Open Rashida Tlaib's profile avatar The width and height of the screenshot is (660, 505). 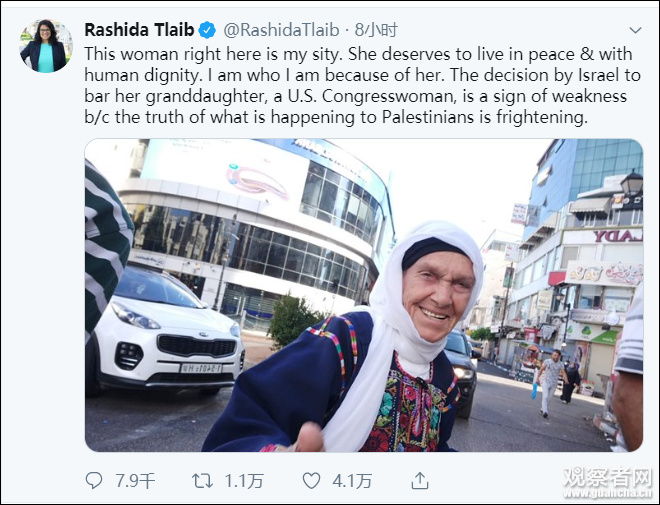coord(46,46)
